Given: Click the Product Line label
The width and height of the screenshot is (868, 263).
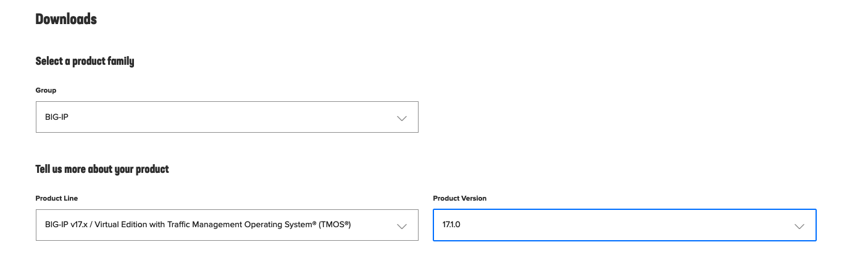Looking at the screenshot, I should [57, 198].
